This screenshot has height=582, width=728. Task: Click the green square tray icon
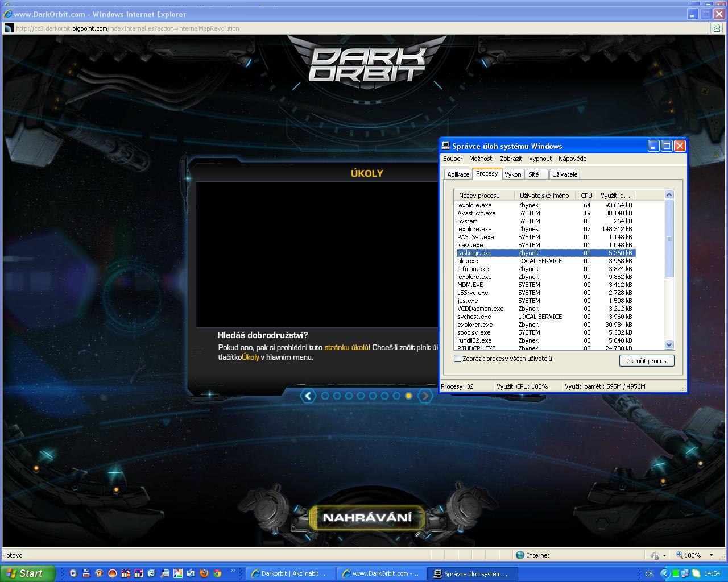click(676, 573)
